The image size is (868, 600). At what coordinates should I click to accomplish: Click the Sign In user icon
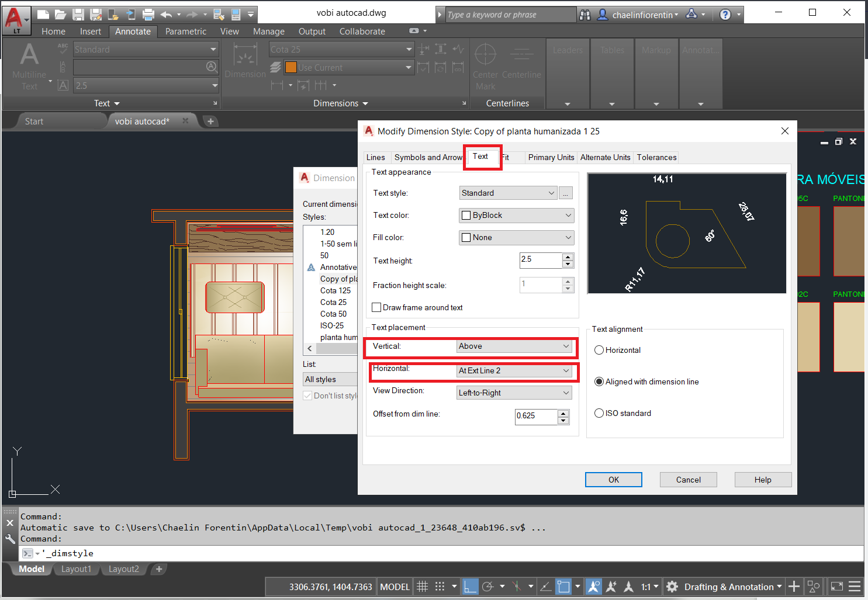click(603, 15)
